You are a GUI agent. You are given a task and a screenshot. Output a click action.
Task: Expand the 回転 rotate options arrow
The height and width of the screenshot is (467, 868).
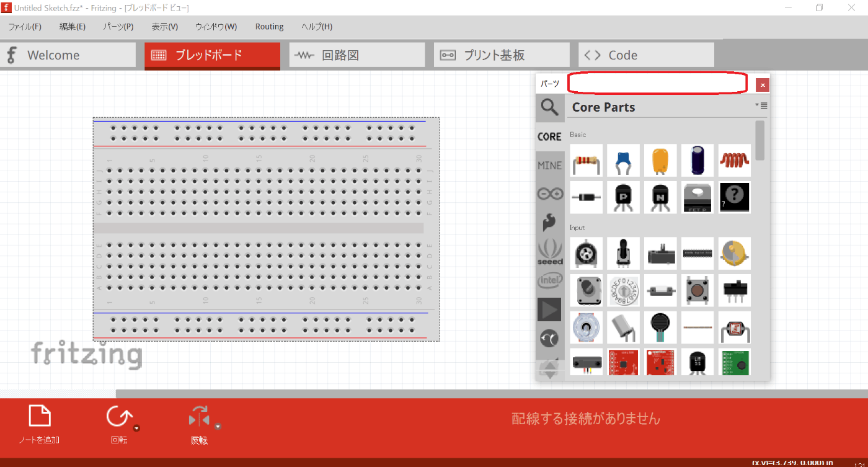pyautogui.click(x=136, y=428)
